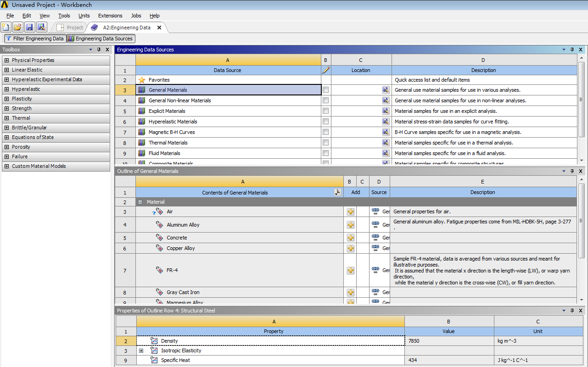Click source link icon for Aluminum Alloy row
Screen dimensions: 588x367
coord(375,225)
